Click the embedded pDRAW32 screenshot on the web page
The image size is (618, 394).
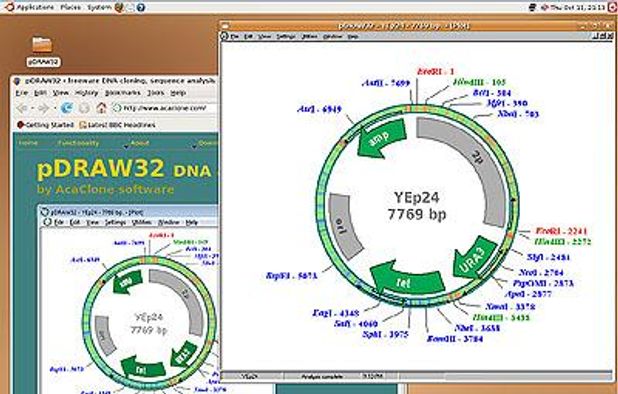coord(128,299)
